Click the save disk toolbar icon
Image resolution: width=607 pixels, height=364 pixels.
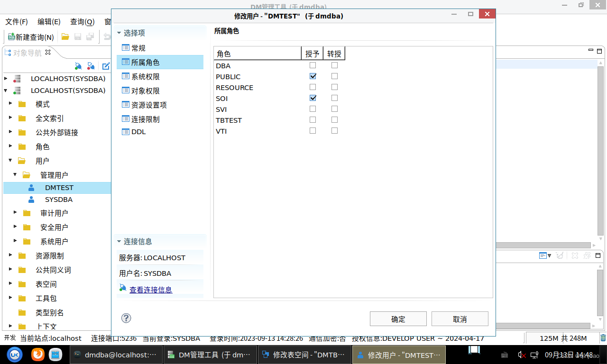78,36
